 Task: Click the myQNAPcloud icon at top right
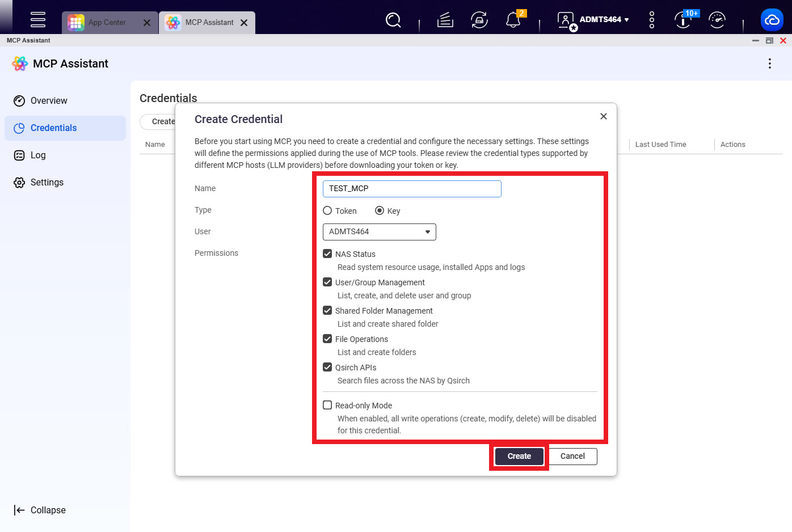pos(772,20)
